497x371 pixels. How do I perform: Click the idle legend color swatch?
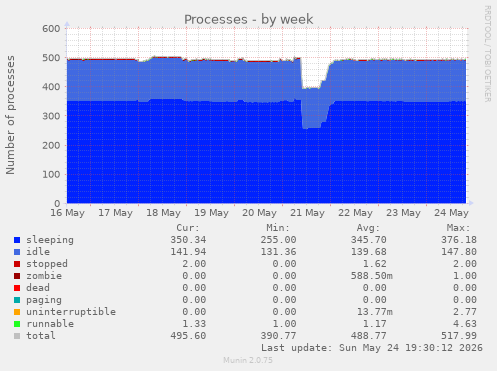tap(17, 252)
